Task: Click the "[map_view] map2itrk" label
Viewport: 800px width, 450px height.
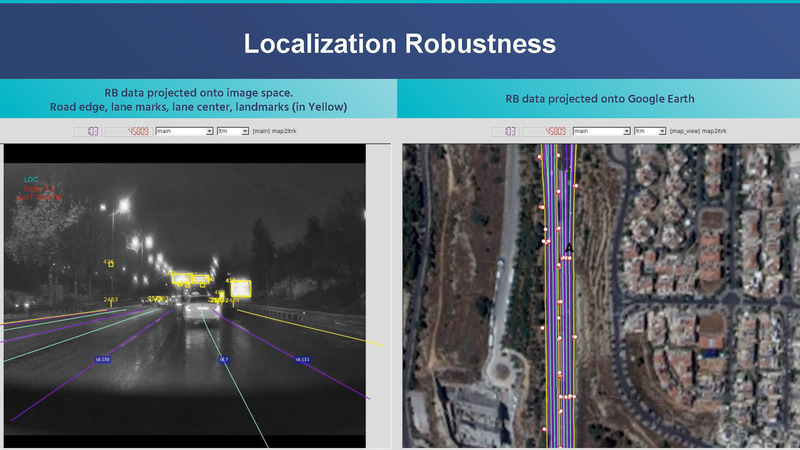Action: (698, 131)
